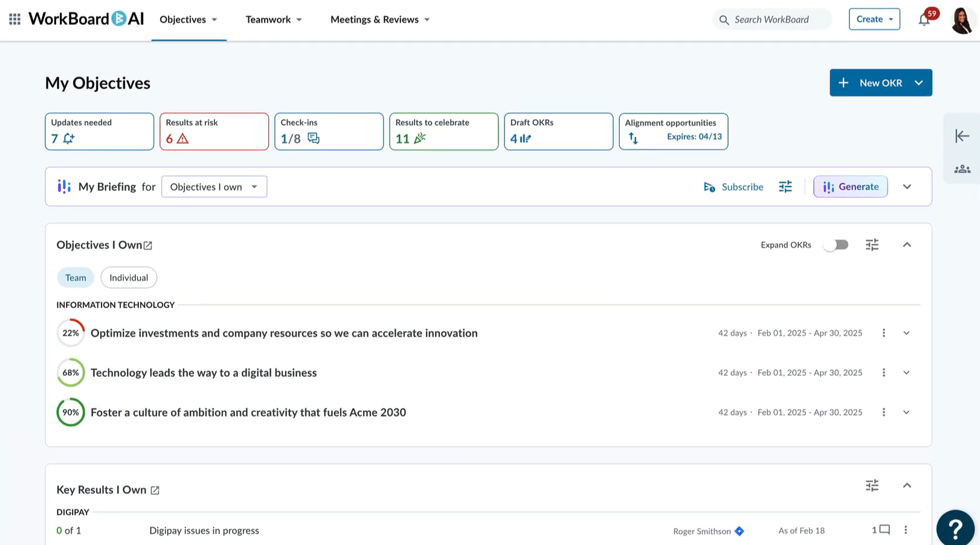Image resolution: width=980 pixels, height=545 pixels.
Task: Collapse the right side panel arrow
Action: click(962, 136)
